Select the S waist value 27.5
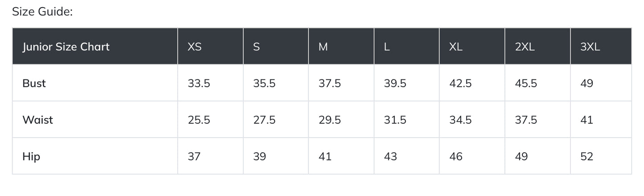This screenshot has height=196, width=644. tap(264, 120)
